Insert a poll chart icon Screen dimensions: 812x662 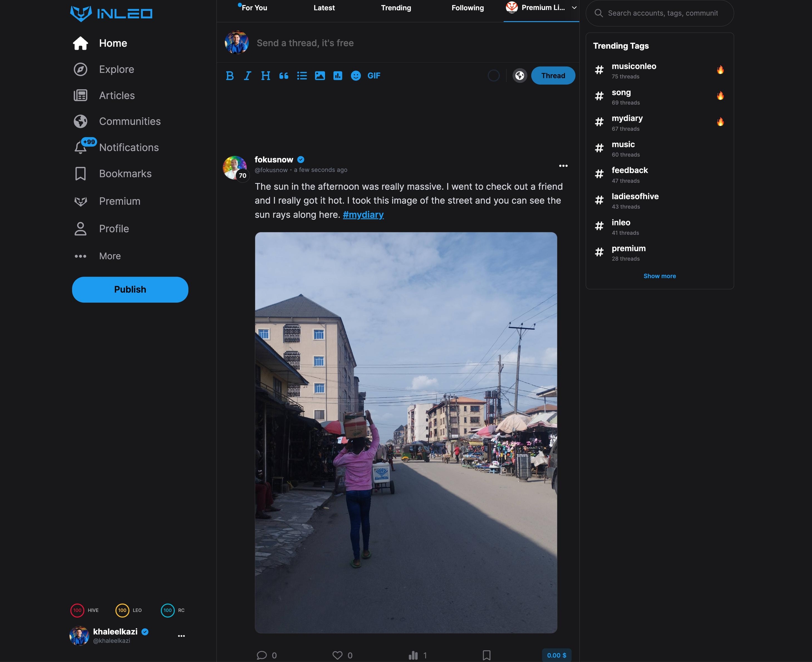[338, 75]
